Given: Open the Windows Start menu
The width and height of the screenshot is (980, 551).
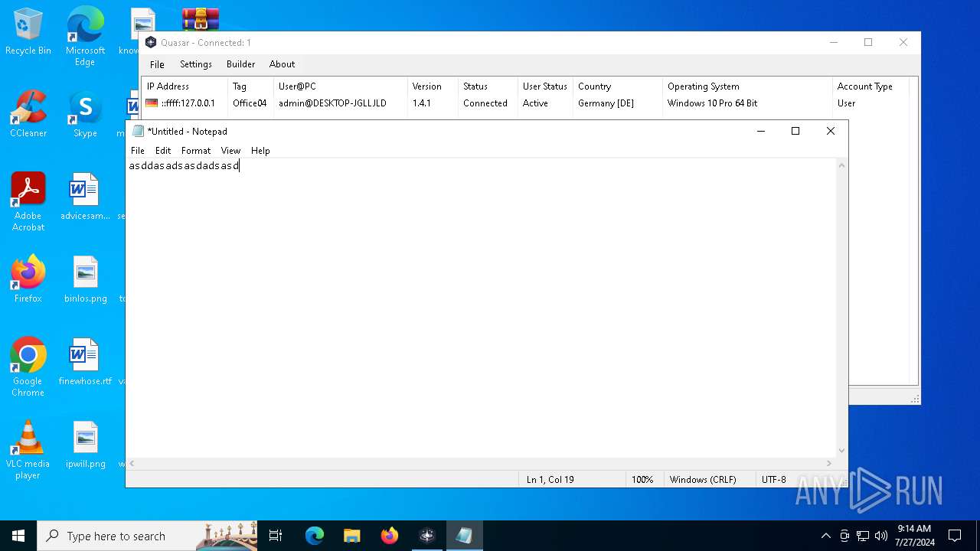Looking at the screenshot, I should point(18,536).
